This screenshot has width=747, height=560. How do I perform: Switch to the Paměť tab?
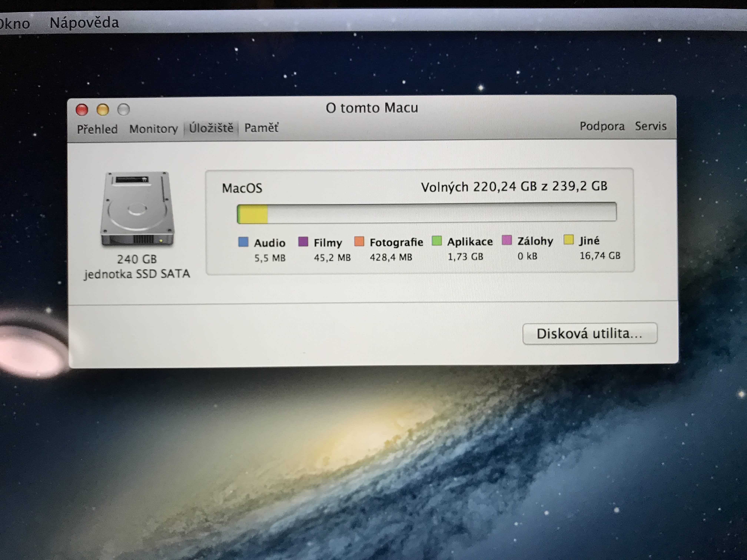click(261, 128)
